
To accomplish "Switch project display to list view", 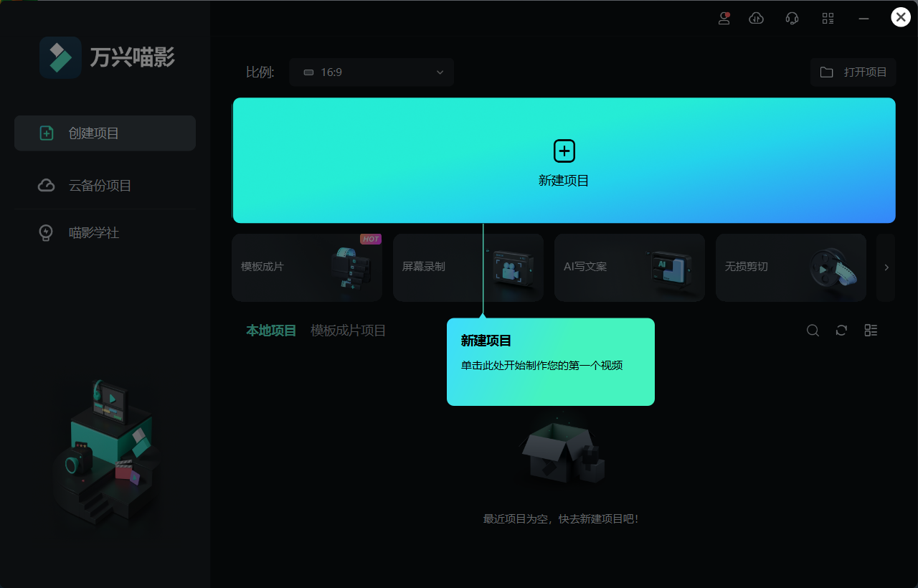I will click(871, 330).
